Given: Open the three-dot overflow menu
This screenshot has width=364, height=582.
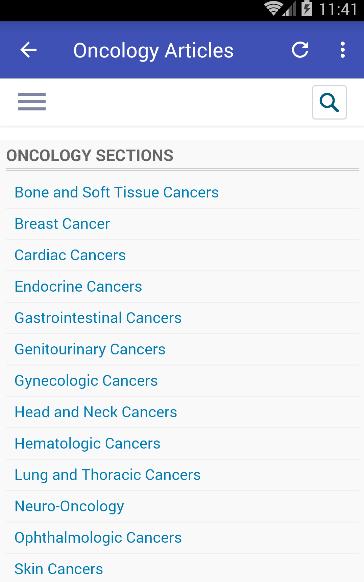Looking at the screenshot, I should point(343,50).
